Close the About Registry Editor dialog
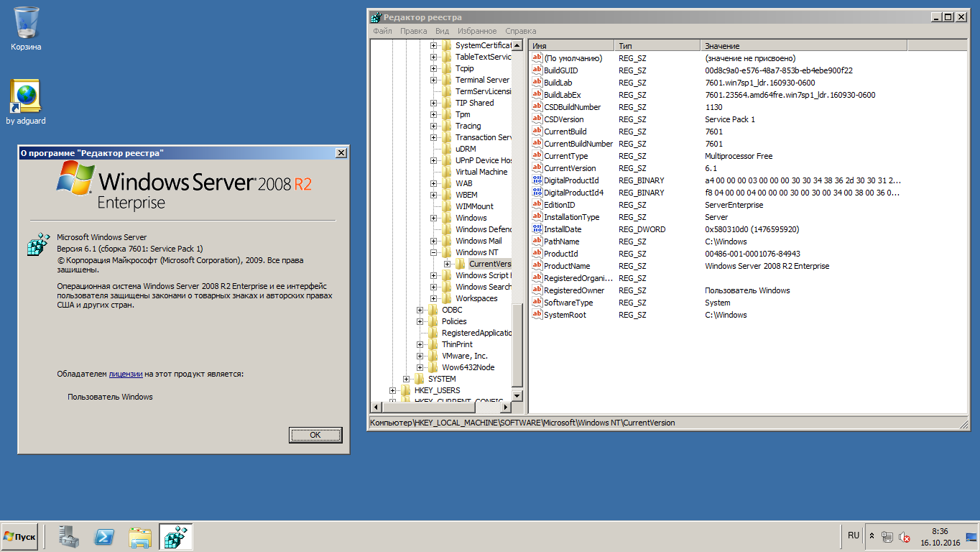 coord(341,153)
